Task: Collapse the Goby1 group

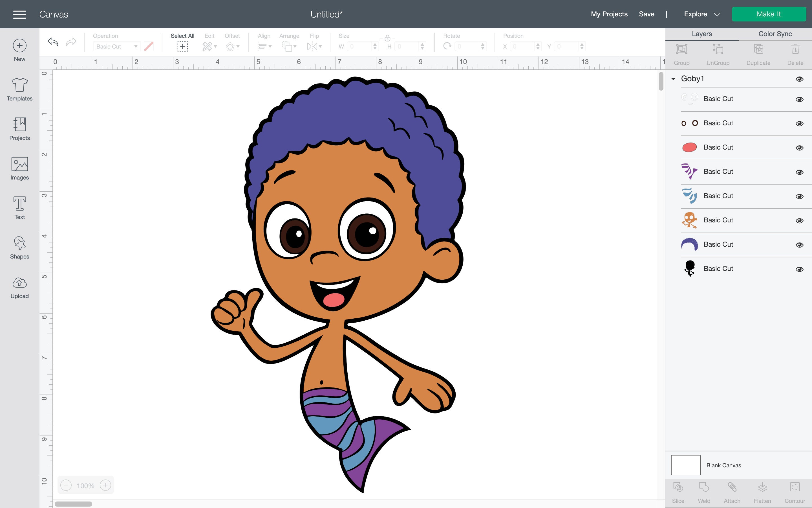Action: click(673, 79)
